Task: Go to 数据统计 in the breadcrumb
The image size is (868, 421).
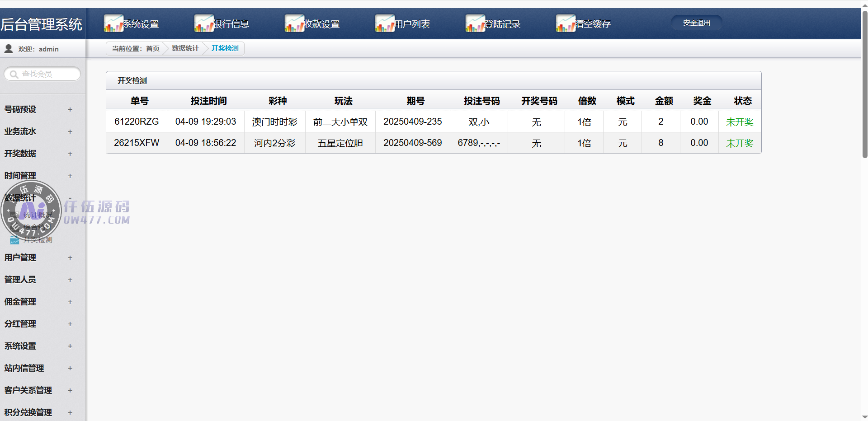Action: (185, 48)
